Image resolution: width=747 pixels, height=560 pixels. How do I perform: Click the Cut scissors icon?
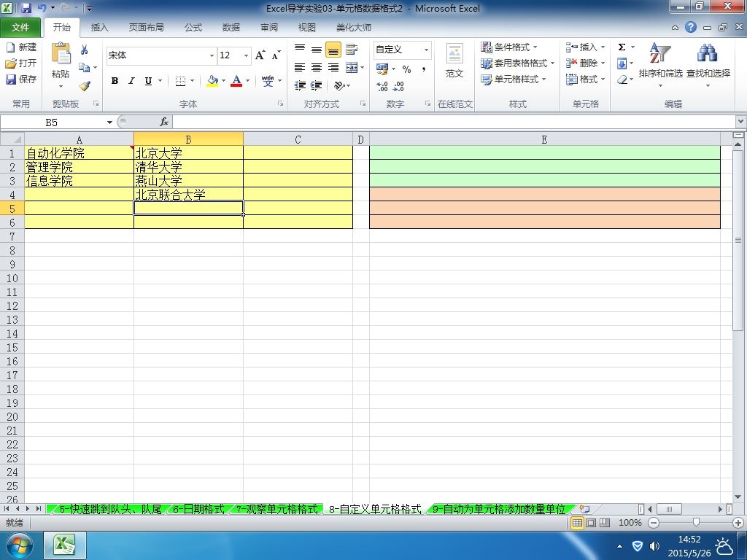(x=85, y=50)
